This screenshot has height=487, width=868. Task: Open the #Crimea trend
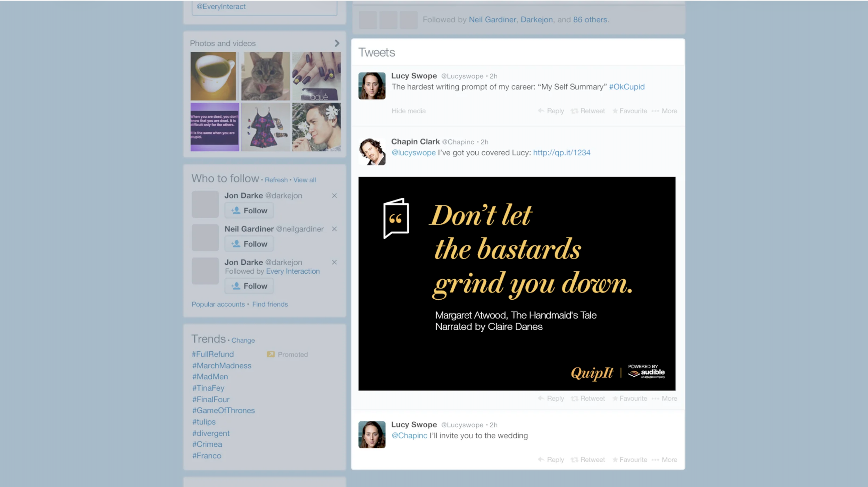click(x=207, y=444)
